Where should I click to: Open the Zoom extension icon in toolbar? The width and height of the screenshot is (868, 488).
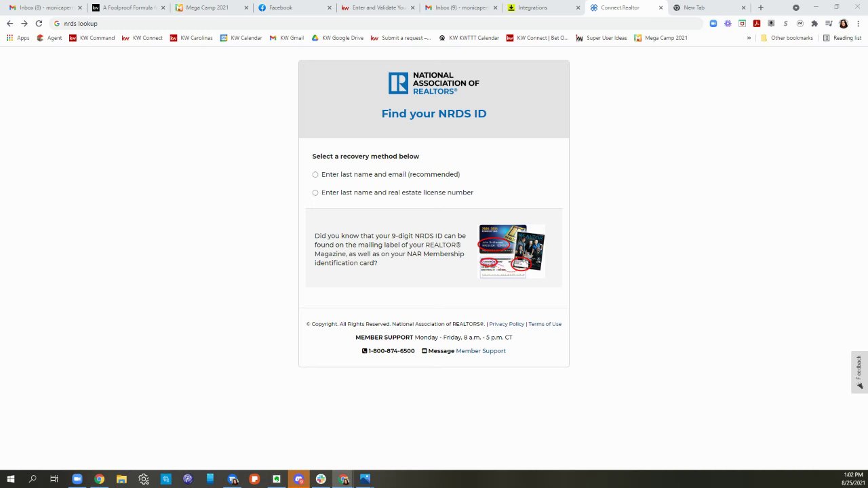[713, 23]
